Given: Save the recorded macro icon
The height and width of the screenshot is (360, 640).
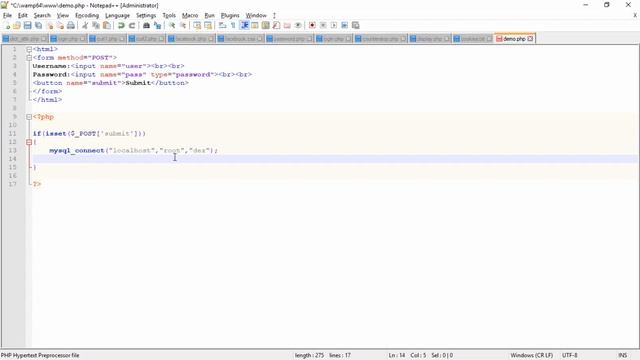Looking at the screenshot, I should tap(356, 25).
